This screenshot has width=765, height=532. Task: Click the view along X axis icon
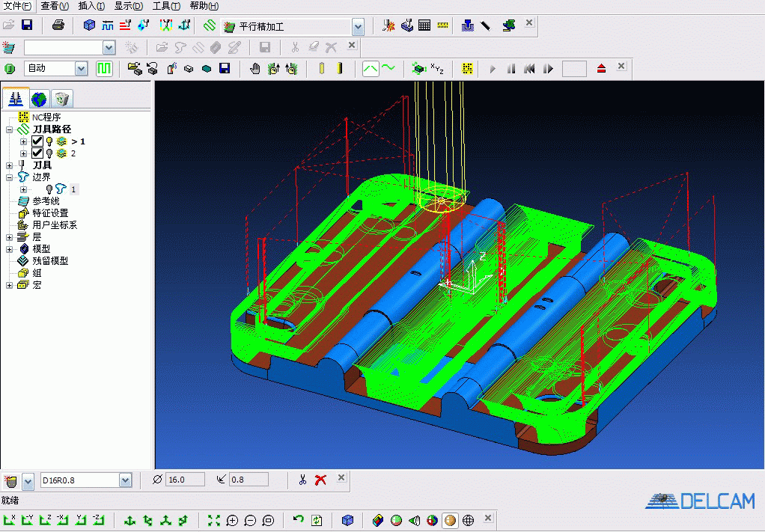(9, 520)
